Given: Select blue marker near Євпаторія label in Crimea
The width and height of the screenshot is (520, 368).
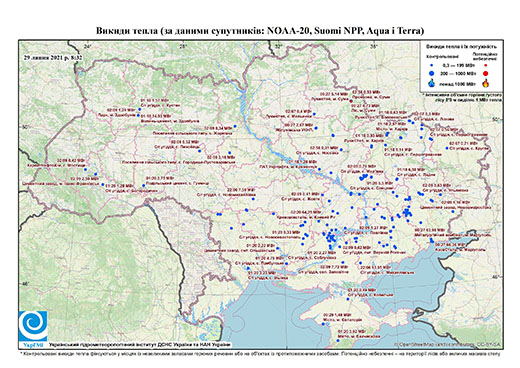Looking at the screenshot, I should point(324,323).
